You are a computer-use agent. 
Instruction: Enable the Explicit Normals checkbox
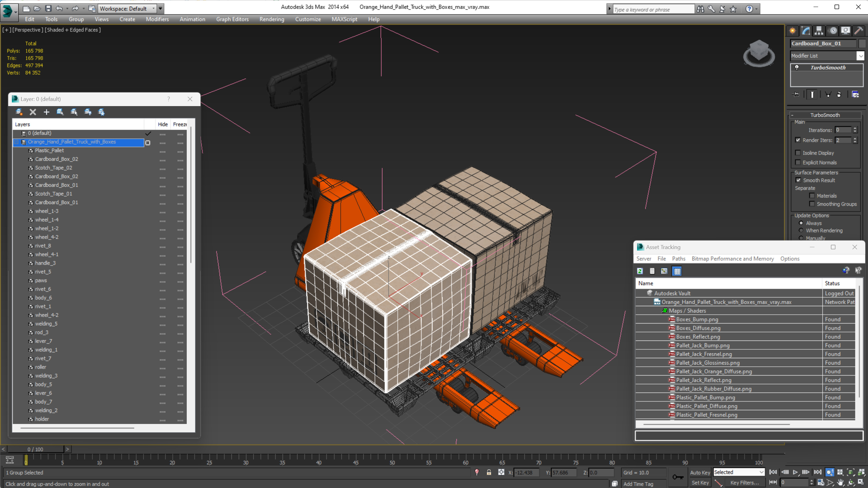798,162
